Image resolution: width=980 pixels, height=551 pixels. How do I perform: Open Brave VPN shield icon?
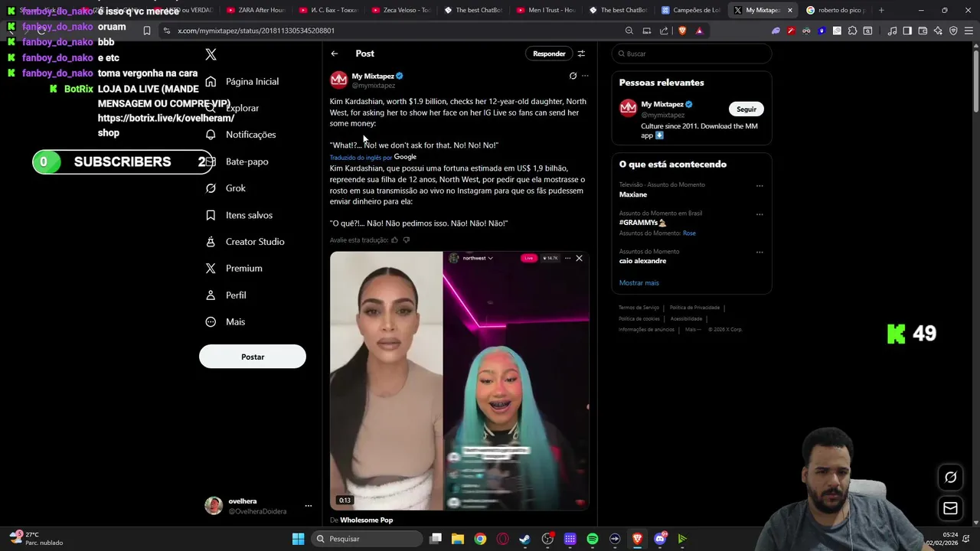point(953,31)
